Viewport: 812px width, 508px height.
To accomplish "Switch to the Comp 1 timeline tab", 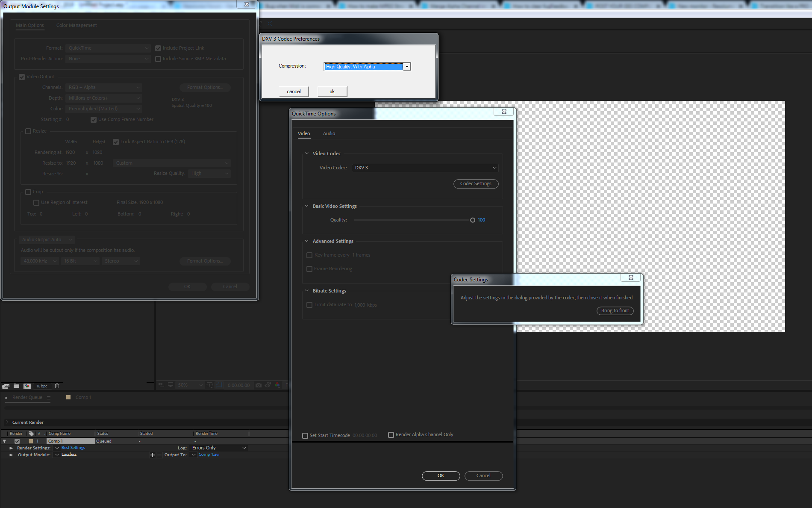I will pos(83,398).
